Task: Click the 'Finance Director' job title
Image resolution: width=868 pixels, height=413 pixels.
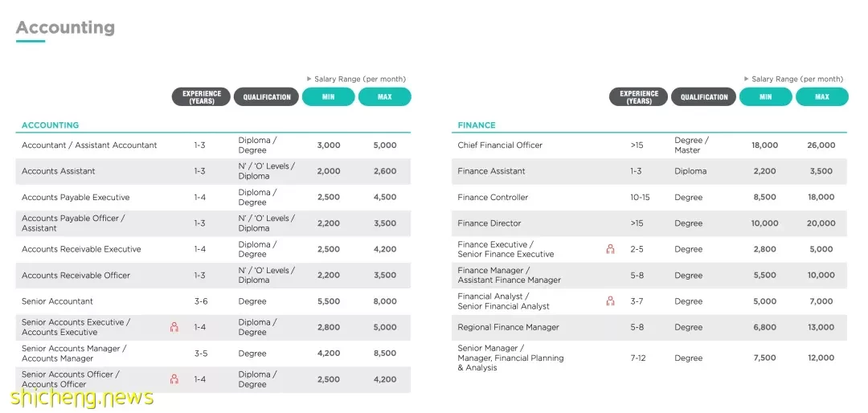Action: pyautogui.click(x=489, y=223)
